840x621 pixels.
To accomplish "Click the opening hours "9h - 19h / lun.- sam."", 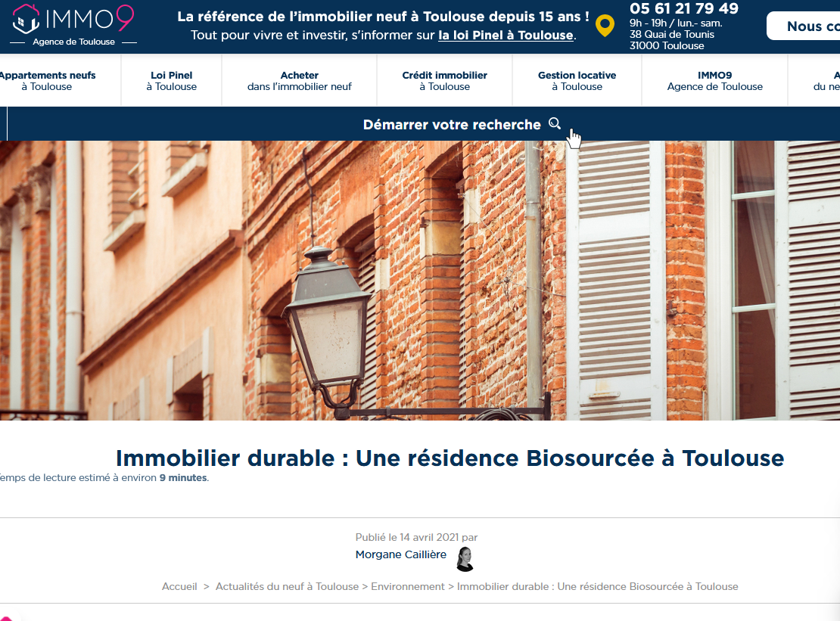I will click(676, 23).
